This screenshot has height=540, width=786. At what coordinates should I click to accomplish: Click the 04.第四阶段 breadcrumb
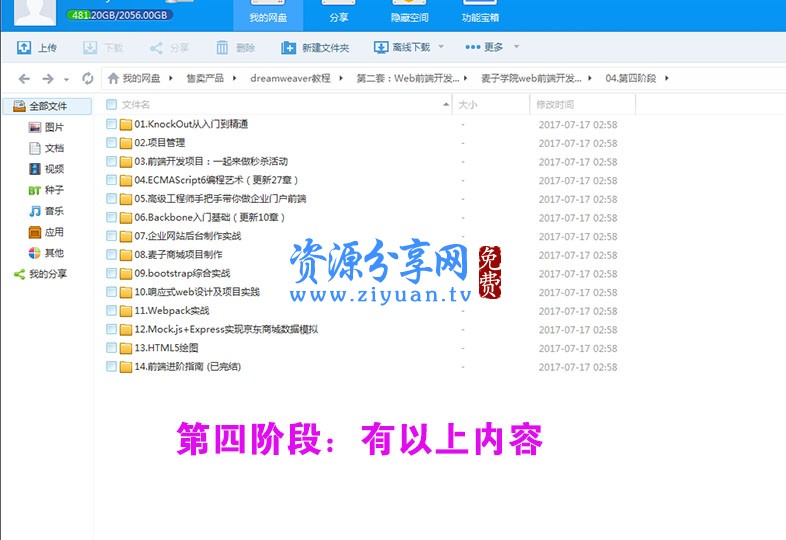pos(631,78)
